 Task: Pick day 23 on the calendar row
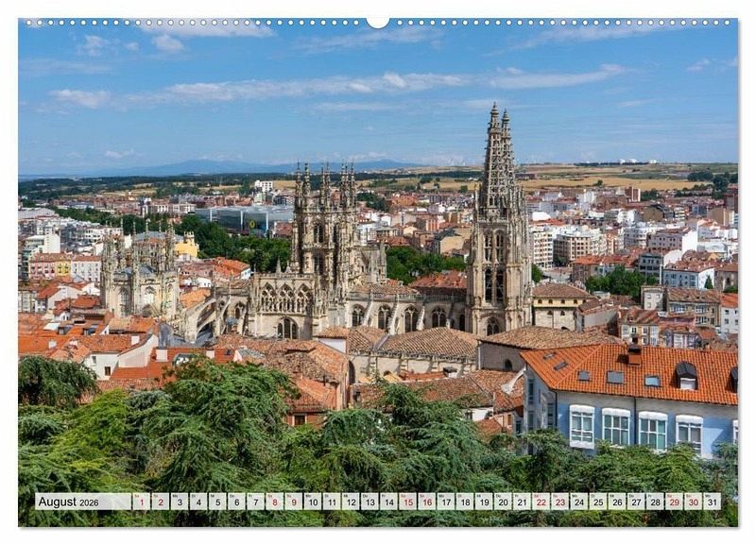tap(559, 502)
